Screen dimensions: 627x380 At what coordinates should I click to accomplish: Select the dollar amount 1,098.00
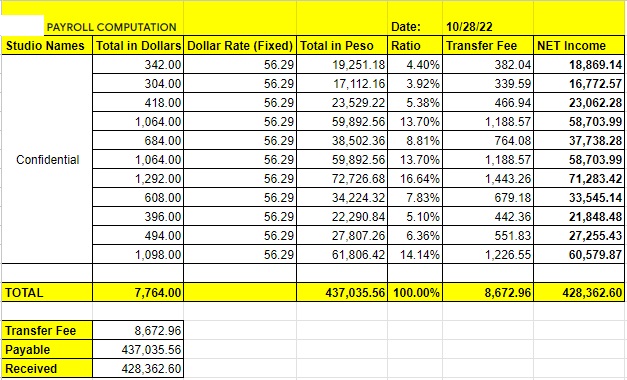[x=138, y=254]
